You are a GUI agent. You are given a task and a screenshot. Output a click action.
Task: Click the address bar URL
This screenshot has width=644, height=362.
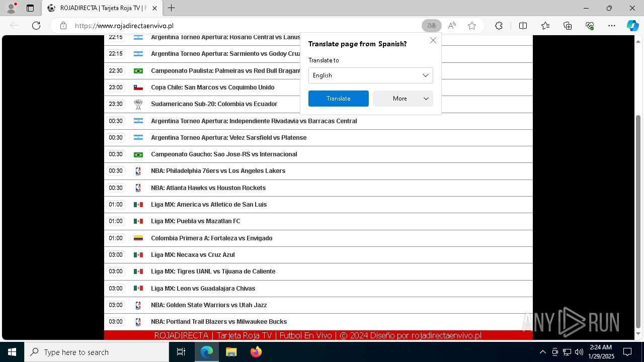pos(124,26)
